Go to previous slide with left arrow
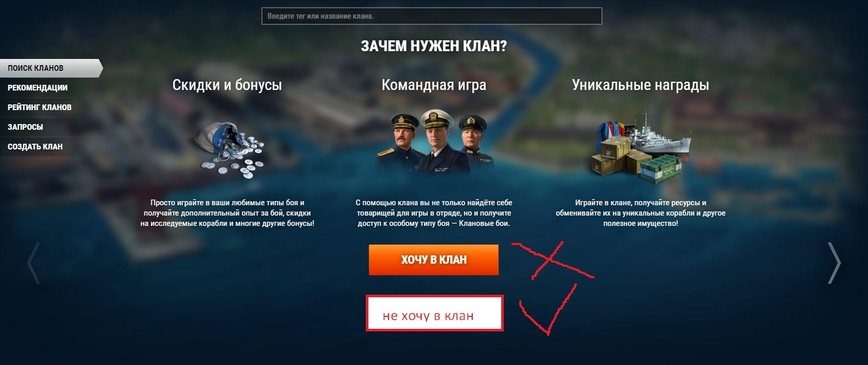 [34, 263]
